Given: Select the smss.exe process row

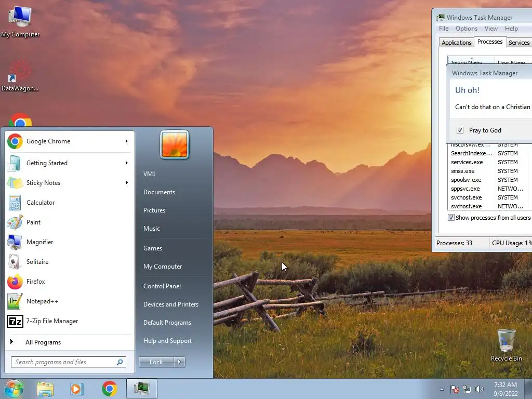Looking at the screenshot, I should tap(489, 171).
